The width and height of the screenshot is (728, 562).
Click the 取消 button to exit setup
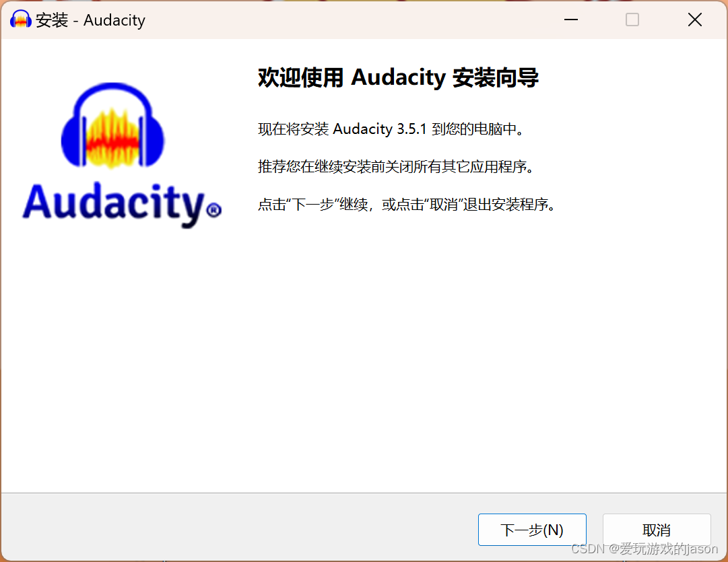pos(657,530)
